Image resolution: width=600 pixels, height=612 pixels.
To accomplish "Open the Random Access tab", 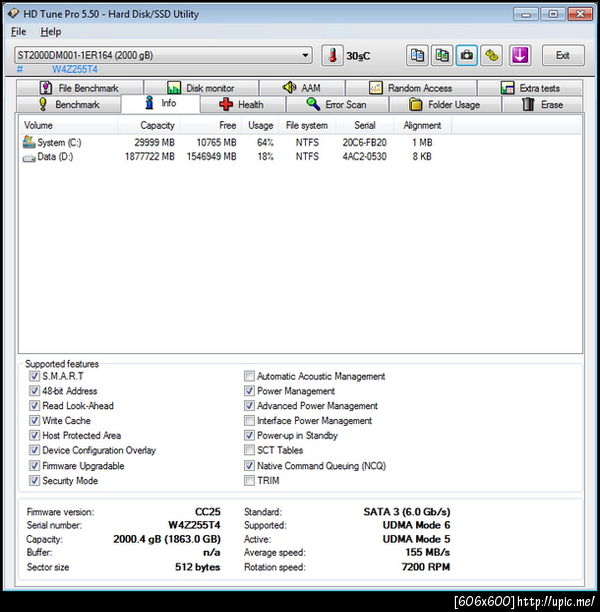I will pos(411,88).
